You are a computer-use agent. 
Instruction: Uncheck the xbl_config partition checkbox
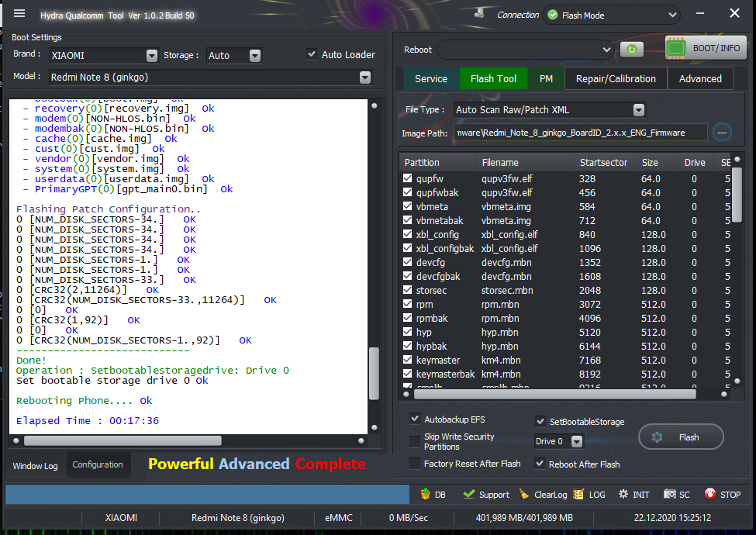tap(407, 234)
